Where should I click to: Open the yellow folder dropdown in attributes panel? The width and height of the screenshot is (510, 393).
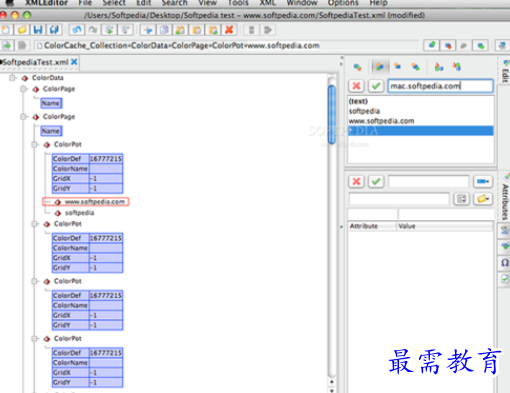(483, 199)
